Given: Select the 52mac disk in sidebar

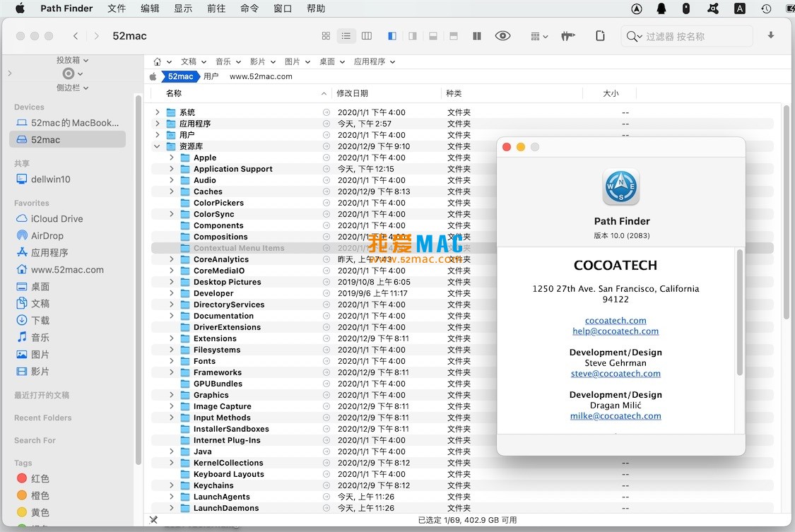Looking at the screenshot, I should coord(67,140).
